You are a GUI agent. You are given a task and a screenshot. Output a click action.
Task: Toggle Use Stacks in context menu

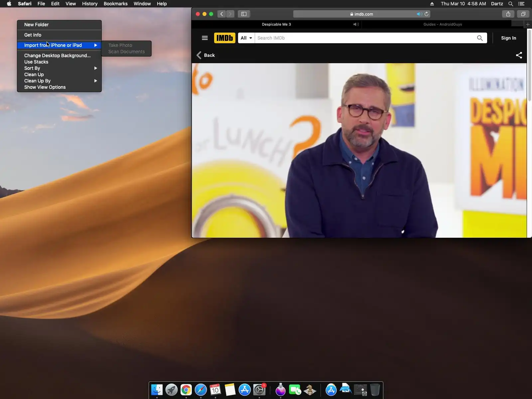coord(60,62)
